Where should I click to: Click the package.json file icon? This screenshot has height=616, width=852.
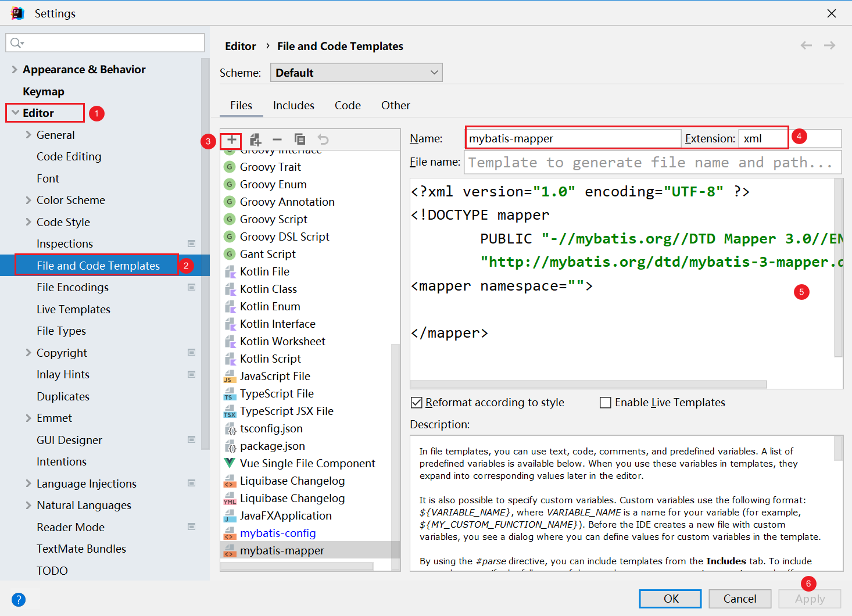point(230,446)
